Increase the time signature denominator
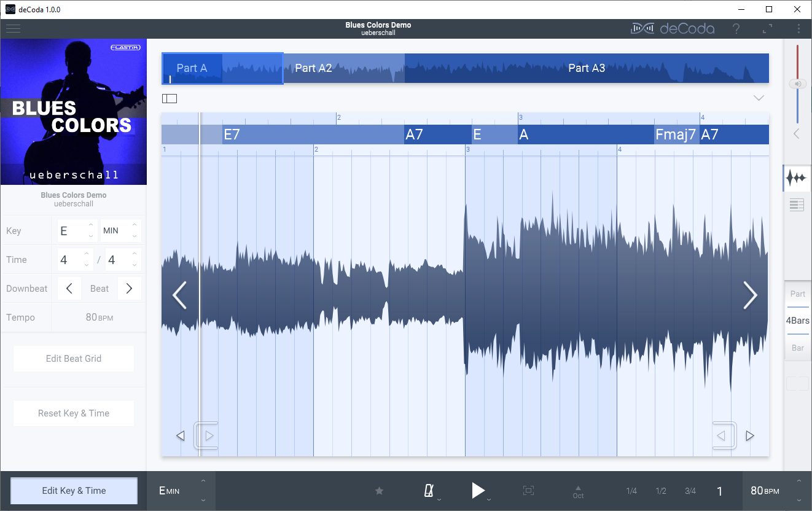 point(135,254)
